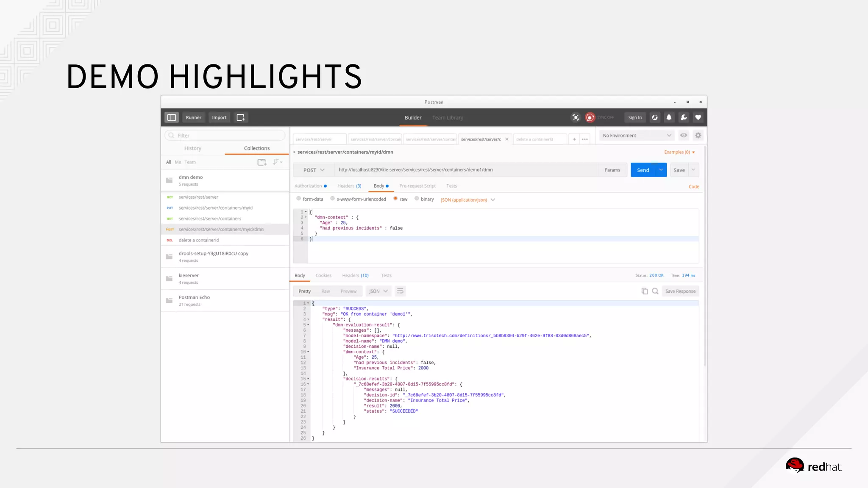Open drools-setup-Y3gU18iR0cU copy collection
Screen dimensions: 868x488
(x=225, y=257)
